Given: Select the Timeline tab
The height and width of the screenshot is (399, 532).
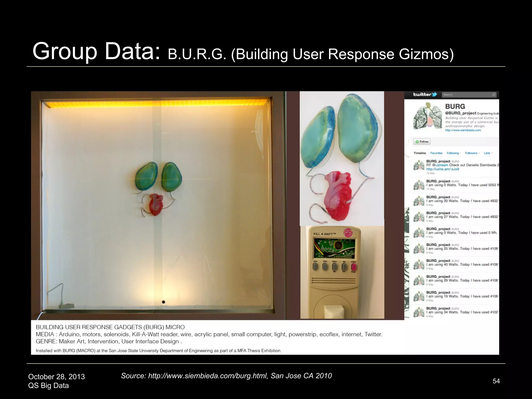Looking at the screenshot, I should [x=420, y=153].
